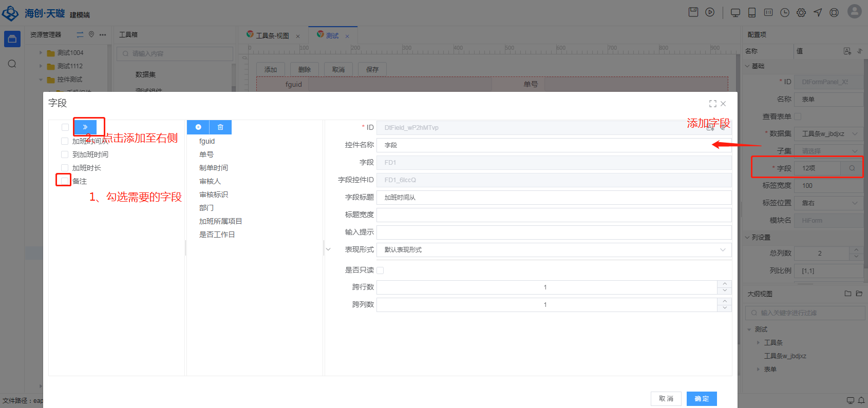Screen dimensions: 868x408
Task: Click the fullscreen icon in 字段 dialog
Action: click(712, 104)
